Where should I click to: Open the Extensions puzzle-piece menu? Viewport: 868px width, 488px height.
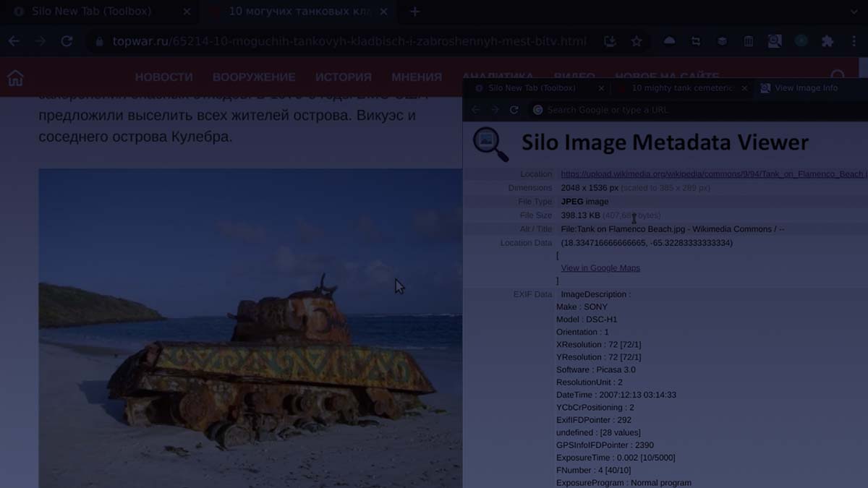point(827,41)
